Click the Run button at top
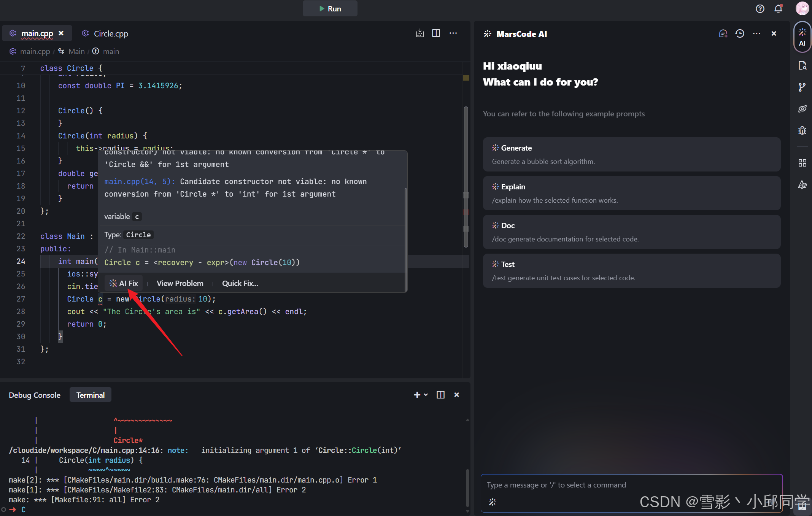Viewport: 812px width, 516px height. click(330, 9)
